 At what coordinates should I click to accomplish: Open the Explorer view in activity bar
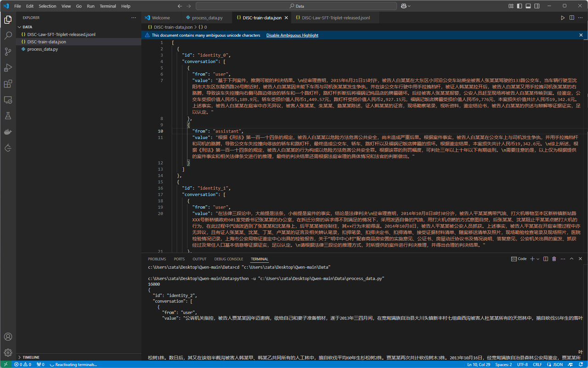pyautogui.click(x=8, y=20)
